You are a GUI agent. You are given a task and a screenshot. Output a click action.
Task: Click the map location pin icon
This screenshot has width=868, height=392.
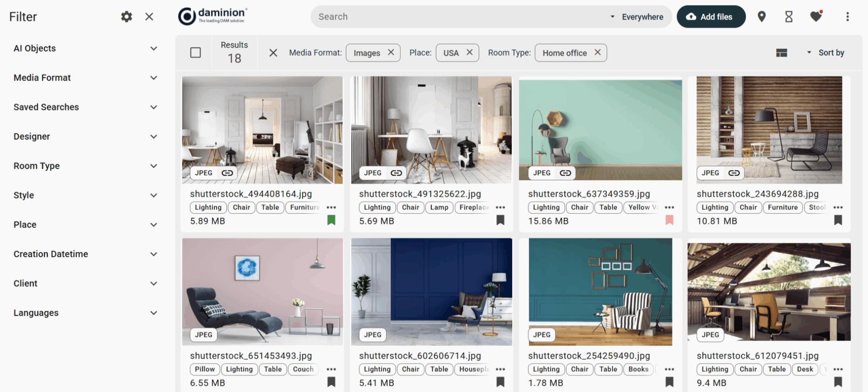[762, 17]
